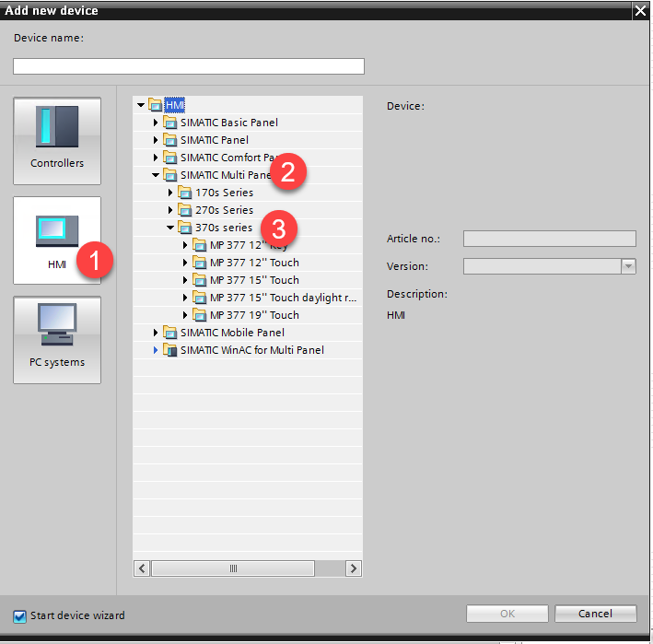Select the "MP 377 12'' Touch" row

click(x=248, y=263)
